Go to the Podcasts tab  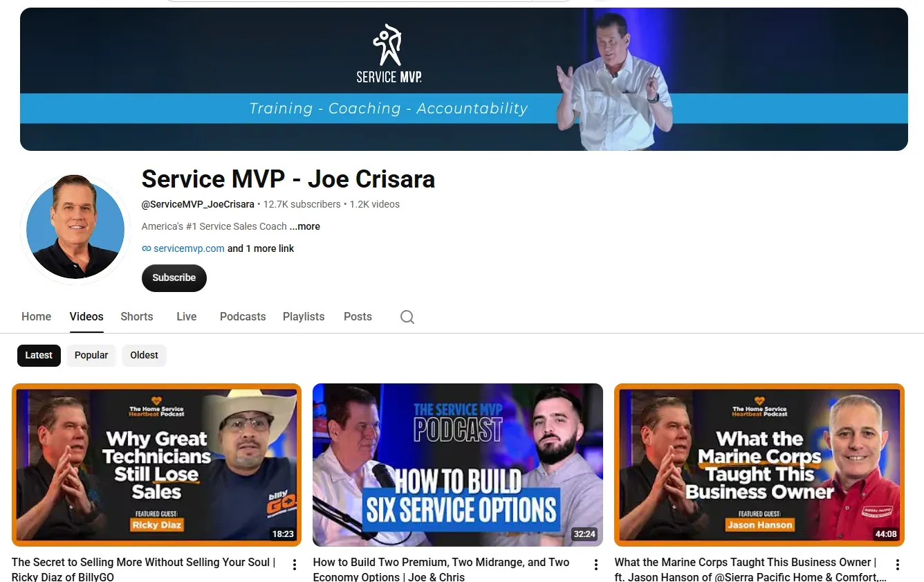click(243, 316)
